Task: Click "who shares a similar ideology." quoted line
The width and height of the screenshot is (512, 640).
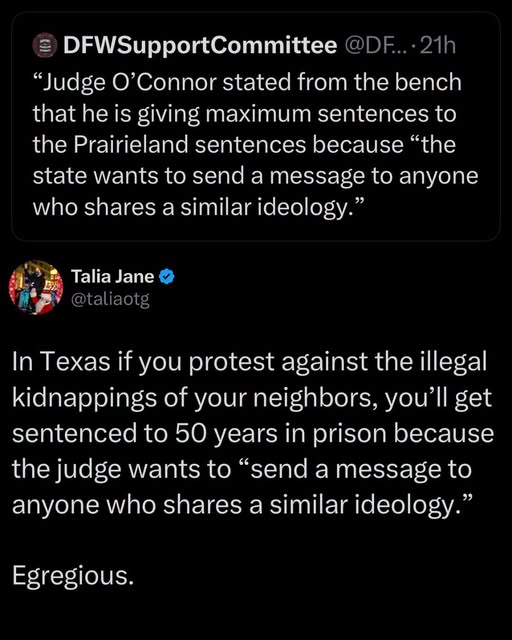Action: (198, 207)
